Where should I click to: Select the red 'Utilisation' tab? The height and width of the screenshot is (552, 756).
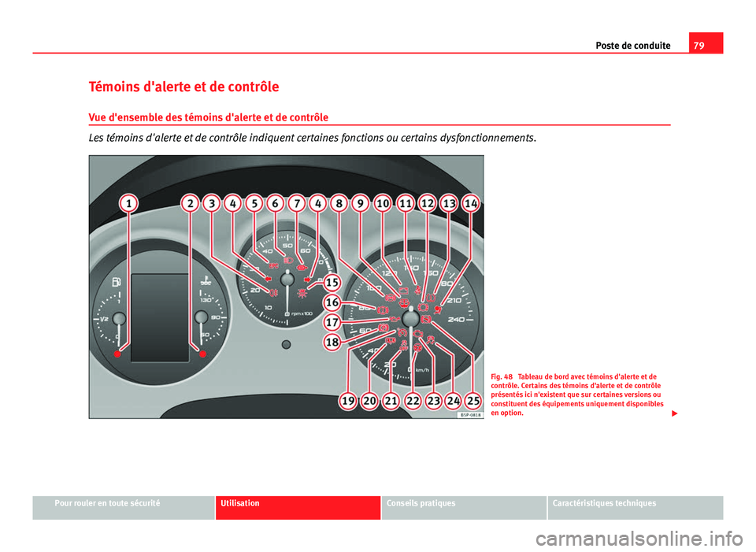coord(298,508)
